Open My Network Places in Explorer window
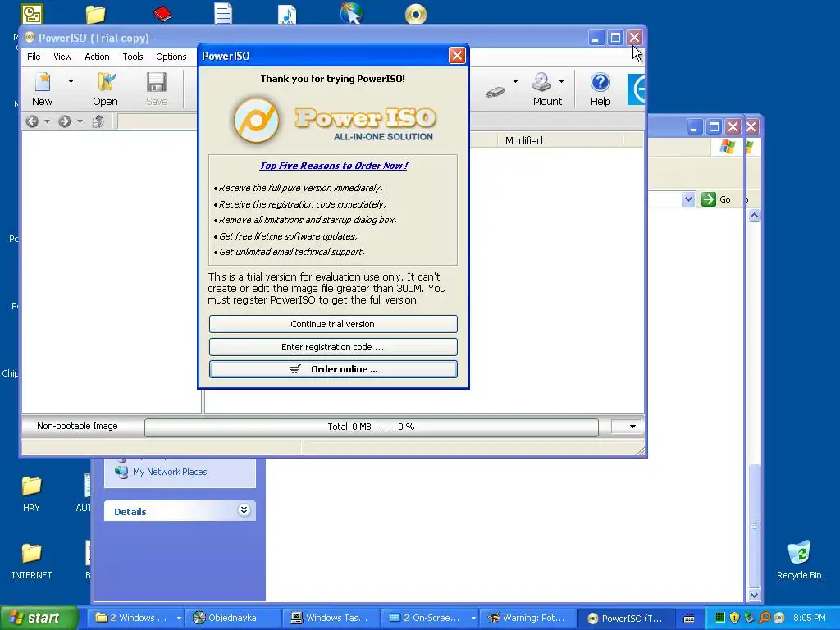840x630 pixels. point(170,472)
